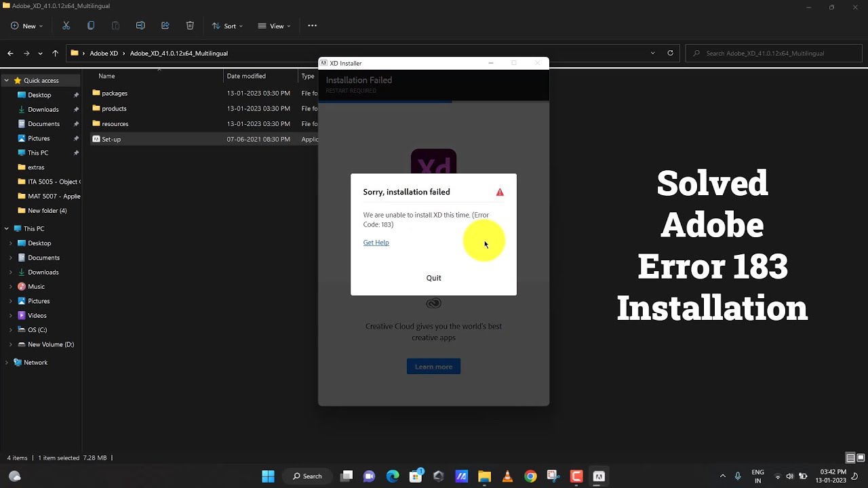Go back with the left arrow
Image resolution: width=868 pixels, height=488 pixels.
click(10, 53)
